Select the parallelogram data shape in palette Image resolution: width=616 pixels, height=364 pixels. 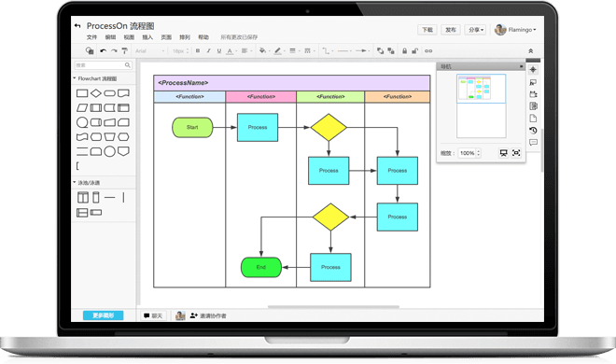pos(82,107)
